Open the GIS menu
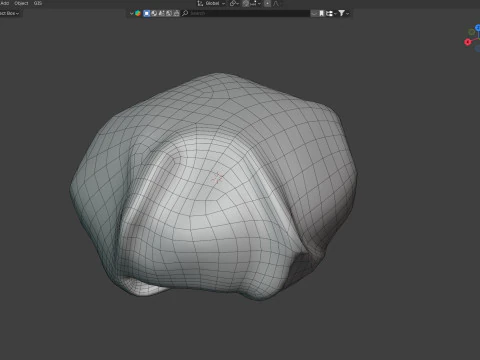This screenshot has height=360, width=480. coord(38,3)
